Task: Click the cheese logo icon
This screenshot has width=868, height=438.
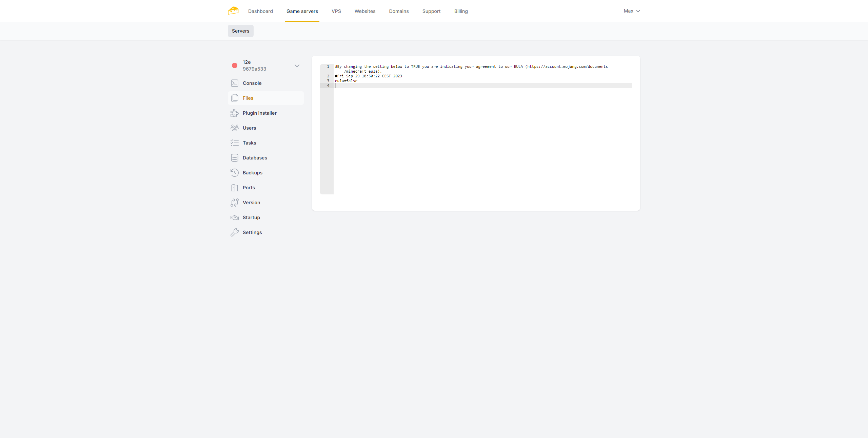Action: 233,11
